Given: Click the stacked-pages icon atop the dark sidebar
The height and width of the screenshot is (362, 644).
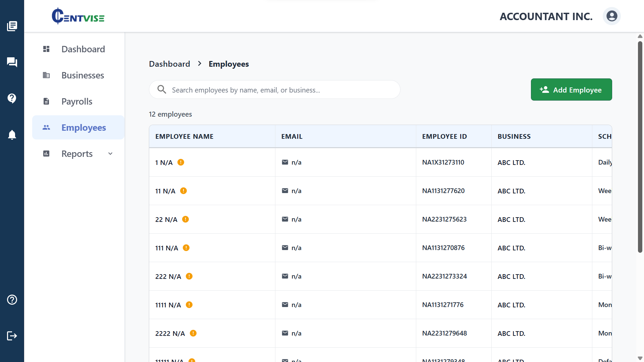Looking at the screenshot, I should point(12,26).
